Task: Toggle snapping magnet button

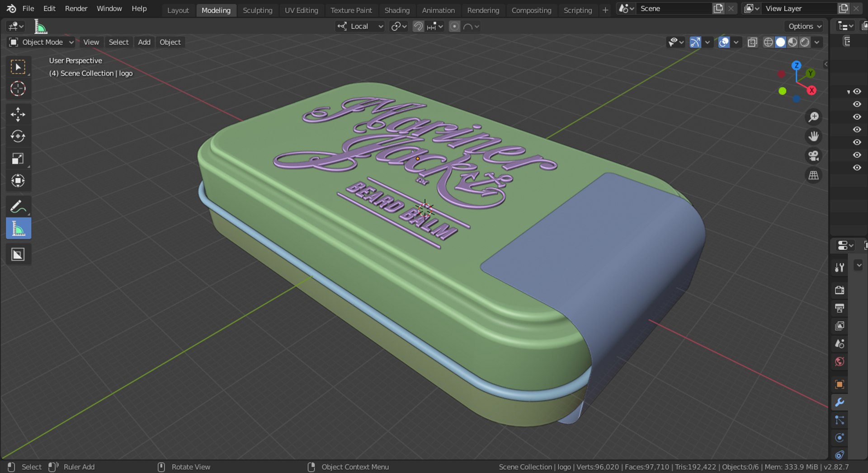Action: [418, 27]
